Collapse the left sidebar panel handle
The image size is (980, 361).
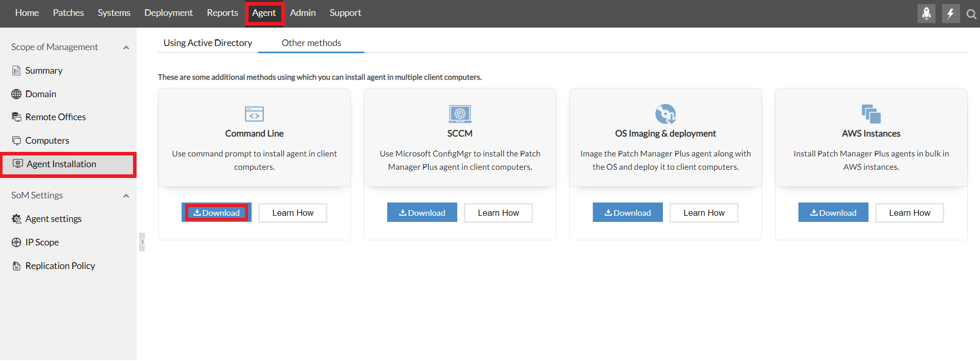tap(142, 242)
